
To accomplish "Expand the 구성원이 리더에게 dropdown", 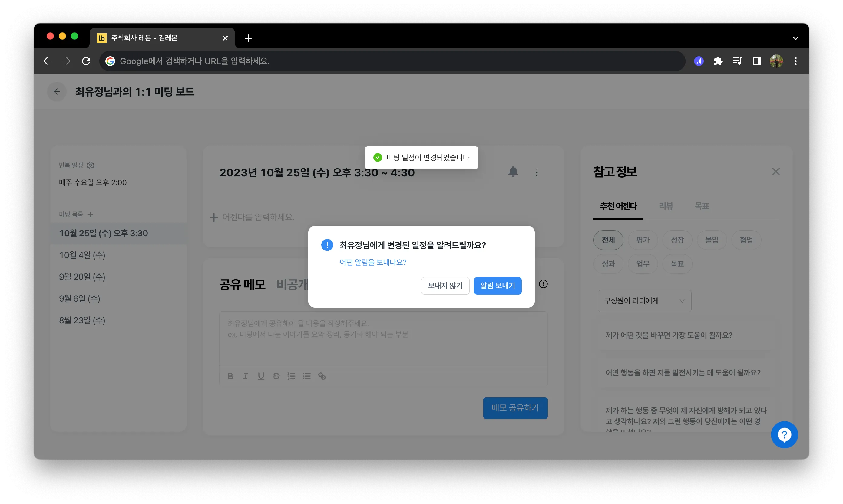I will pos(644,301).
